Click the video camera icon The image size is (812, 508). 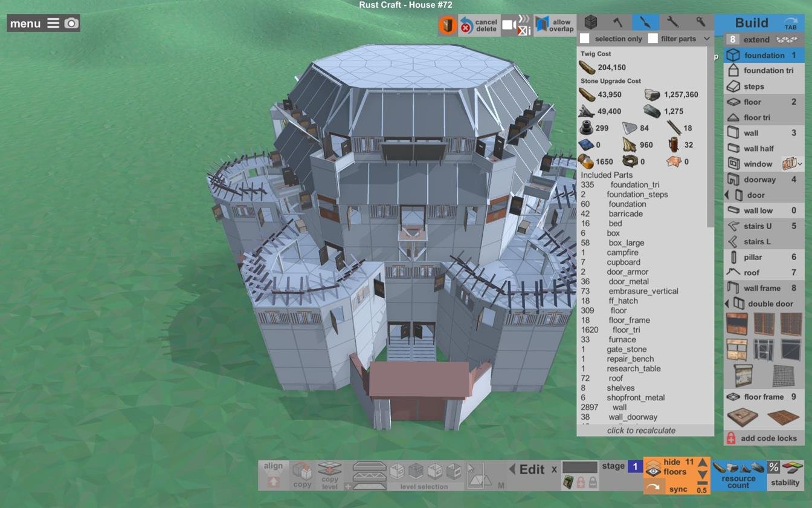point(509,25)
